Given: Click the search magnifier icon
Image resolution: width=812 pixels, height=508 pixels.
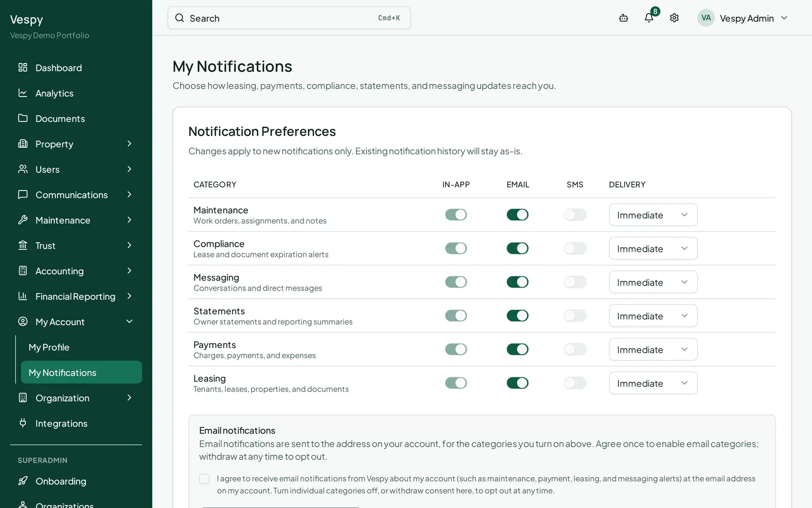Looking at the screenshot, I should (180, 18).
